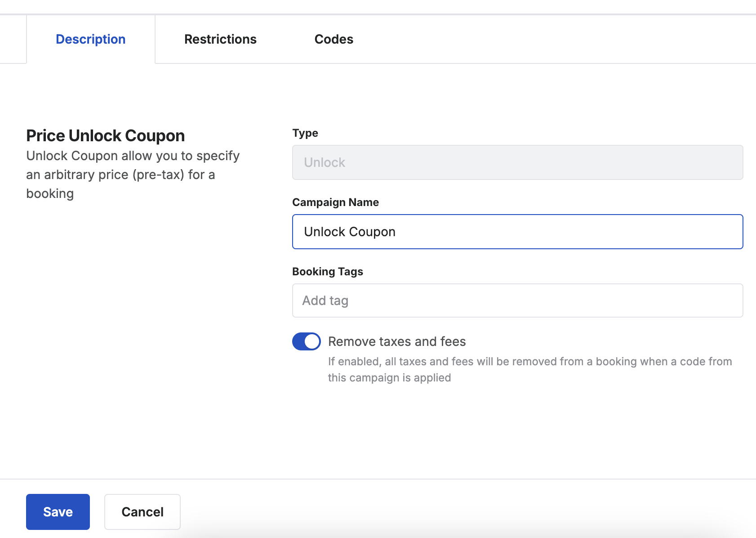
Task: Focus the Campaign Name text field
Action: coord(518,232)
